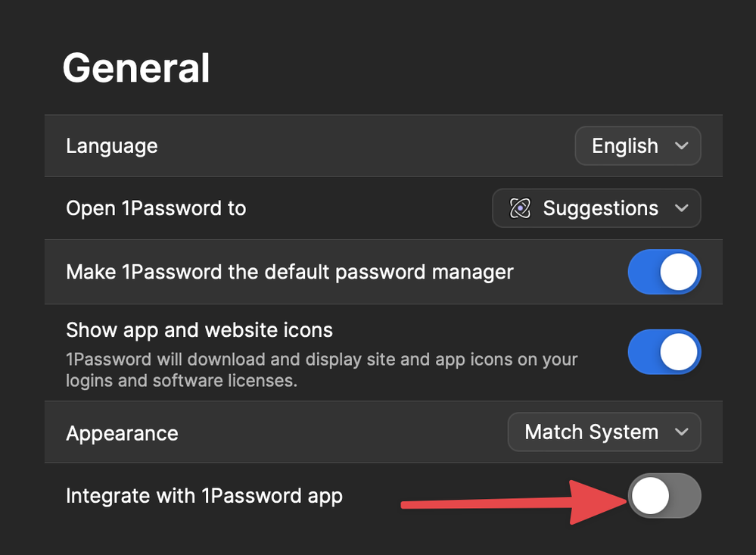Click the chevron beside Match System
The width and height of the screenshot is (756, 555).
(681, 432)
